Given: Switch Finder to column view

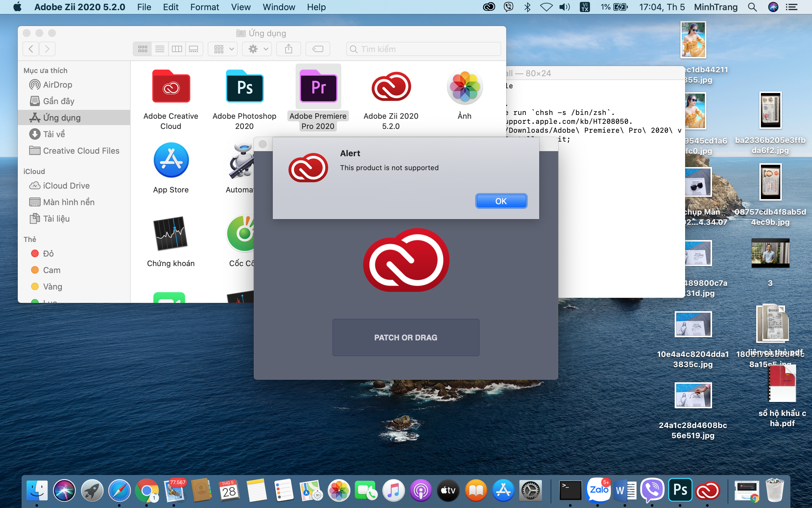Looking at the screenshot, I should click(x=177, y=49).
